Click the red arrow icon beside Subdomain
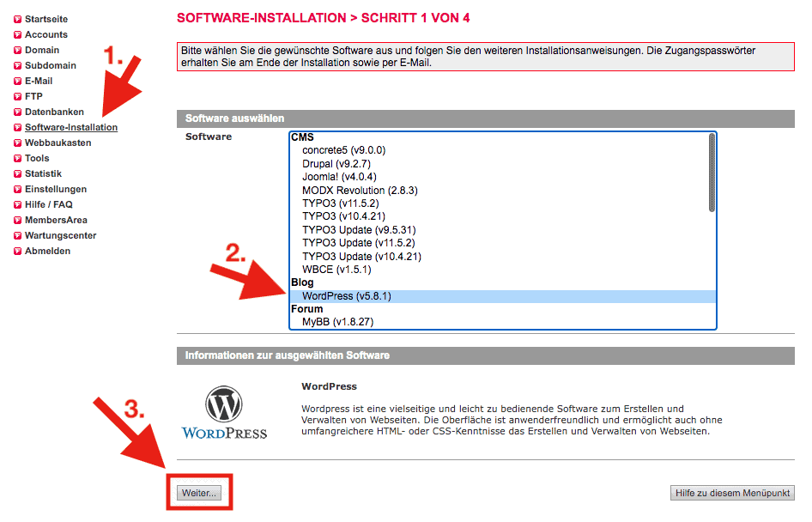This screenshot has height=522, width=812. (x=18, y=66)
